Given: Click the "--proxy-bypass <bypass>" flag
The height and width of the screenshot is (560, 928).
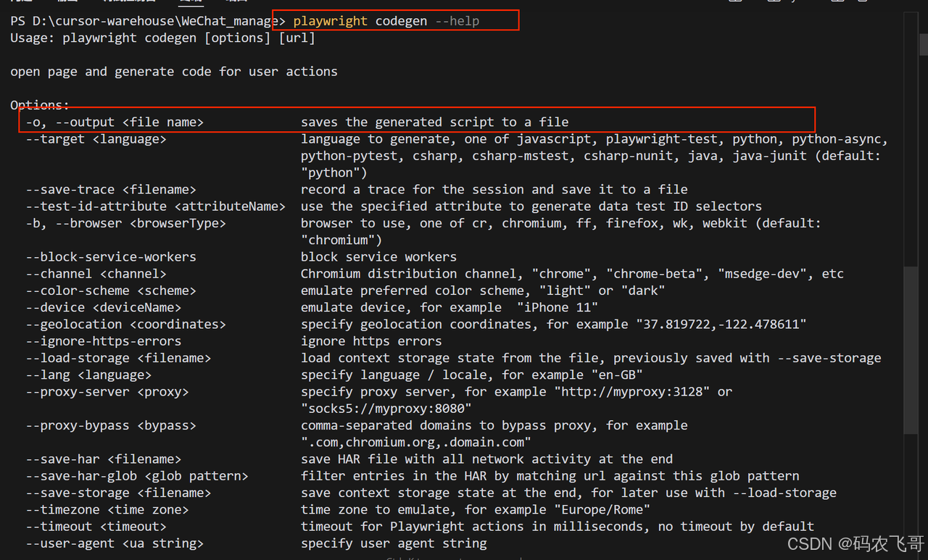Looking at the screenshot, I should (111, 425).
